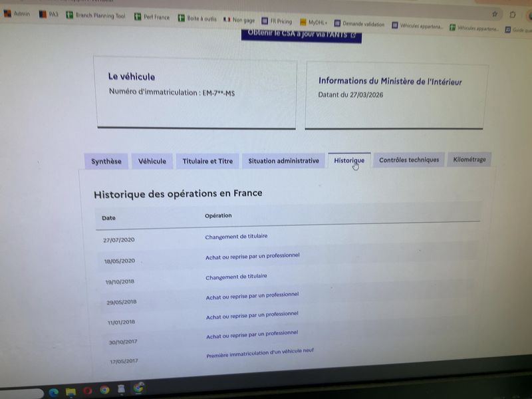Select the date 30/10/2017
Image resolution: width=532 pixels, height=399 pixels.
coord(123,342)
